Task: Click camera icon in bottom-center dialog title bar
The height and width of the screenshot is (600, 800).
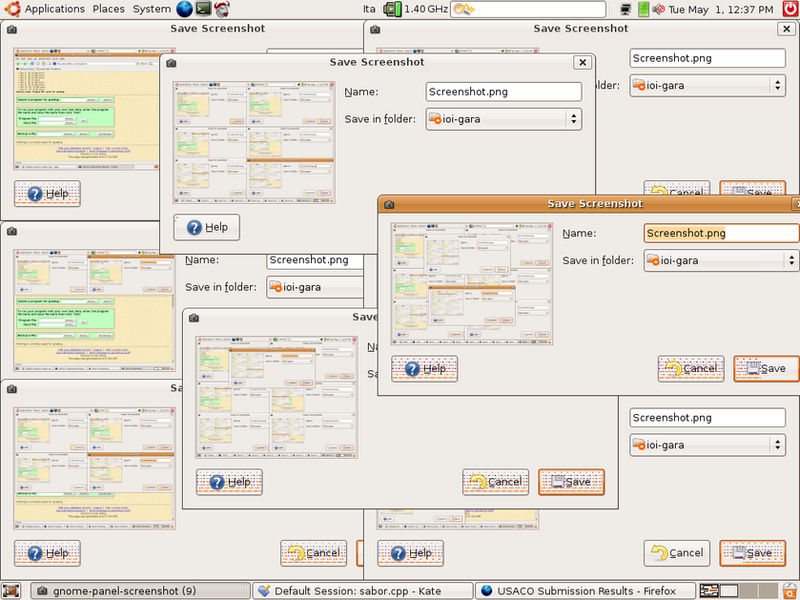Action: click(x=194, y=318)
